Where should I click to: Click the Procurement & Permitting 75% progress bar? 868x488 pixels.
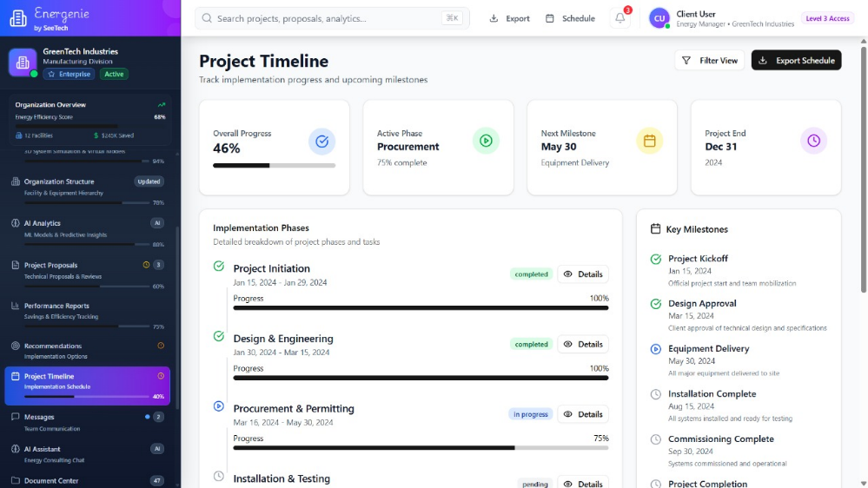pyautogui.click(x=421, y=447)
